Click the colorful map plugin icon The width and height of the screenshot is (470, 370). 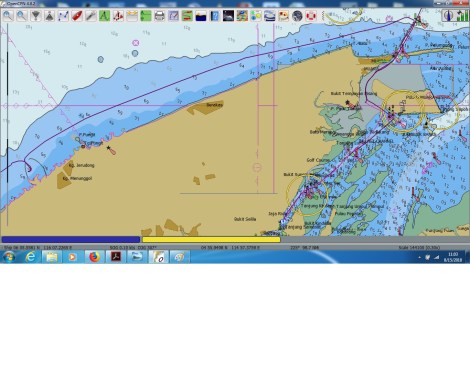click(x=242, y=16)
